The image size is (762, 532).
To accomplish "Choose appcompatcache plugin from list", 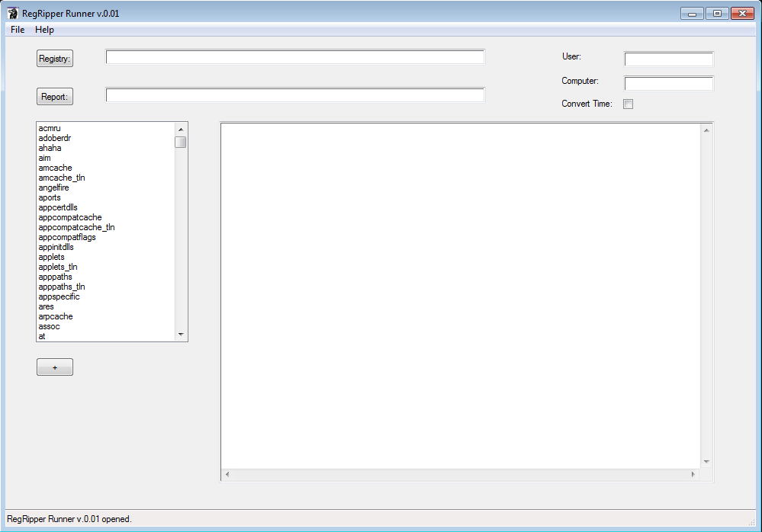I will pos(69,217).
